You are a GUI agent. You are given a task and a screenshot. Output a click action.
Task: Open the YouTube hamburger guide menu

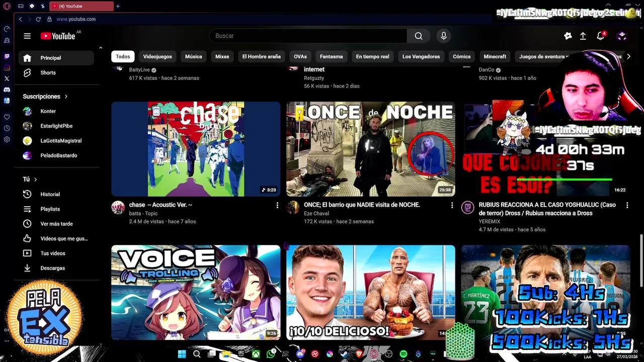click(27, 36)
